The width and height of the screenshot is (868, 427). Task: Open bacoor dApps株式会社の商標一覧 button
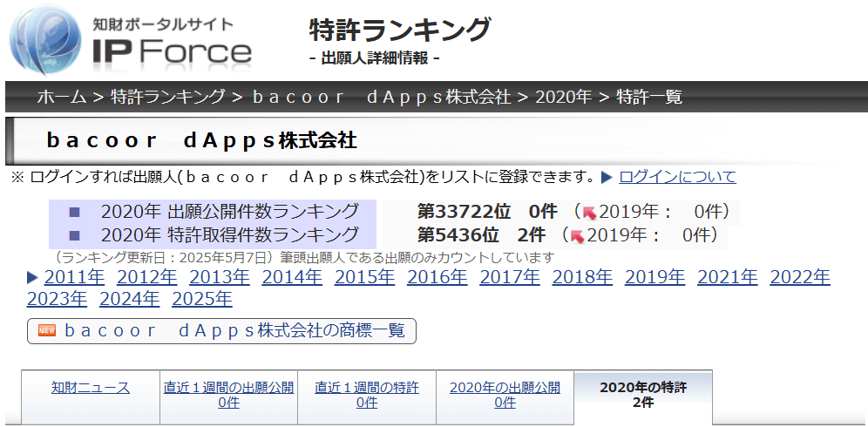221,331
